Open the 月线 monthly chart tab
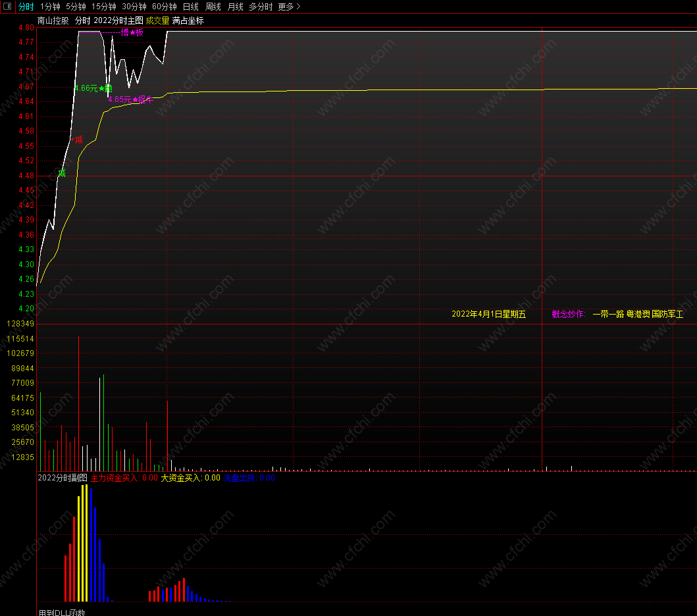 235,7
